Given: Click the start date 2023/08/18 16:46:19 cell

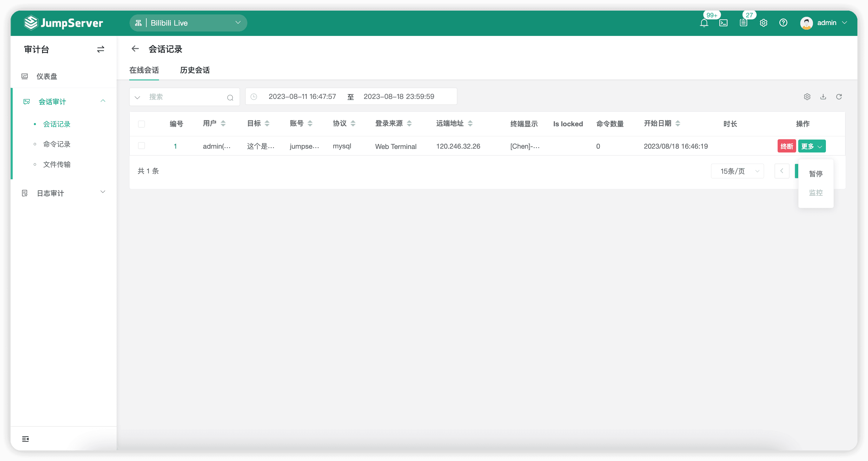Looking at the screenshot, I should [x=676, y=146].
